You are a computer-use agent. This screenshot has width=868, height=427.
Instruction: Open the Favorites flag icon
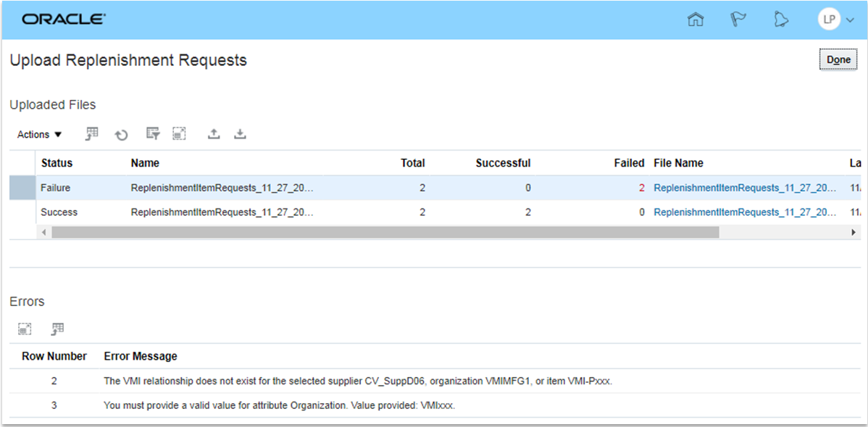pos(738,20)
